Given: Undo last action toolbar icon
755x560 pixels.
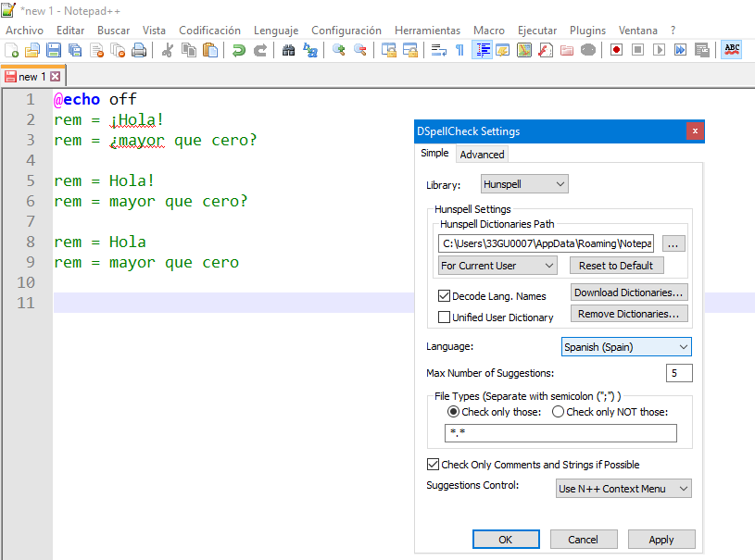Looking at the screenshot, I should pos(238,50).
